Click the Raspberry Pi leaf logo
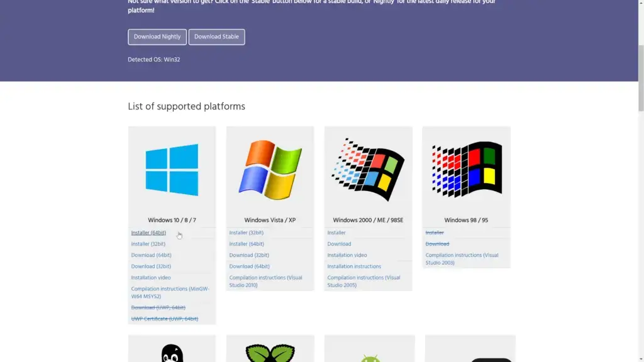This screenshot has height=362, width=644. (270, 353)
